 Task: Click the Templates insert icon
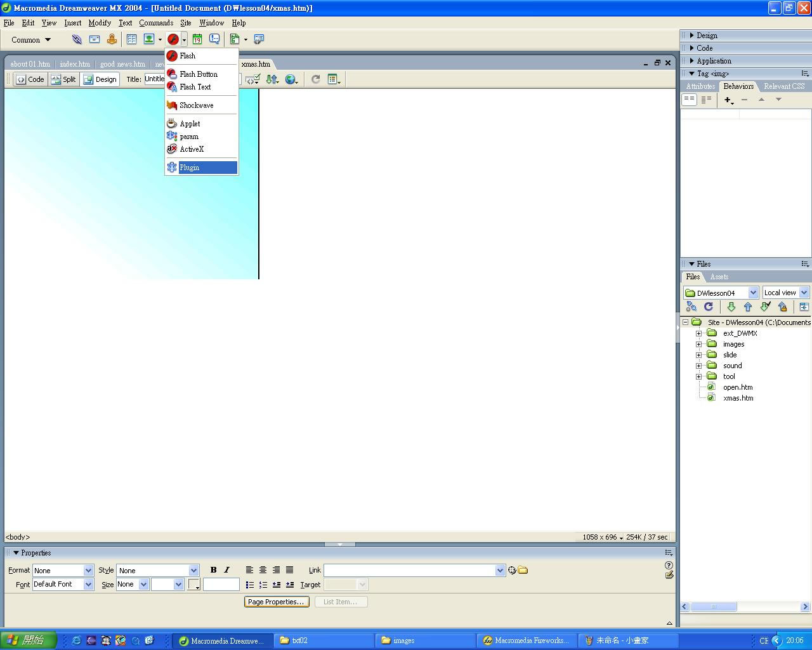[x=235, y=39]
